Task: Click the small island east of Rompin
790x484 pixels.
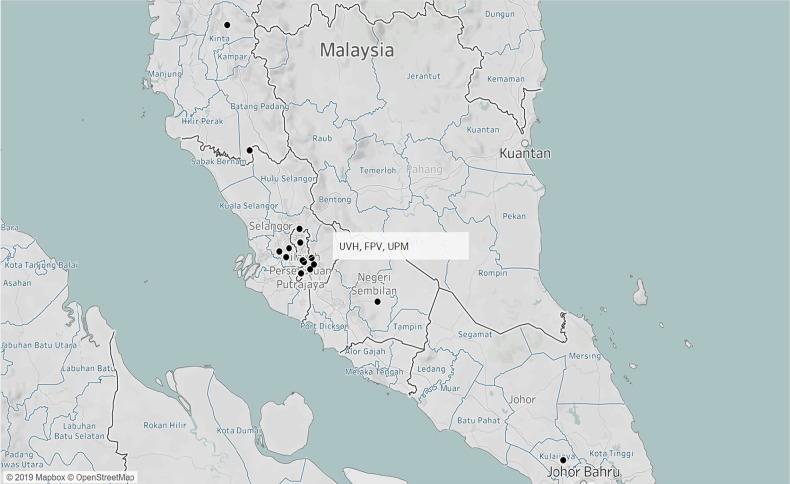Action: pos(640,293)
